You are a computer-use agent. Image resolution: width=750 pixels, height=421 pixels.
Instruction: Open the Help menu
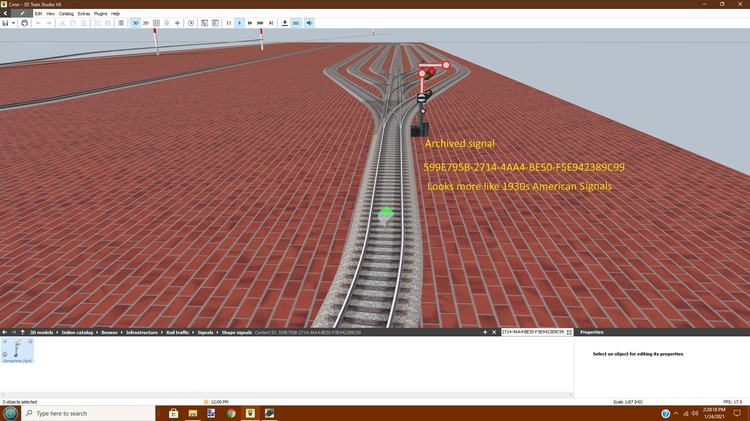click(x=115, y=13)
